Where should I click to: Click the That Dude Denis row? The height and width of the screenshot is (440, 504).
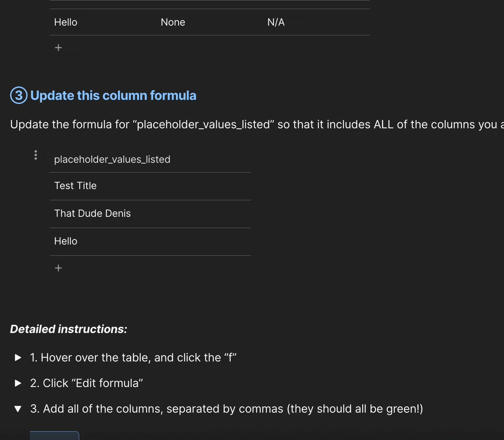tap(92, 214)
